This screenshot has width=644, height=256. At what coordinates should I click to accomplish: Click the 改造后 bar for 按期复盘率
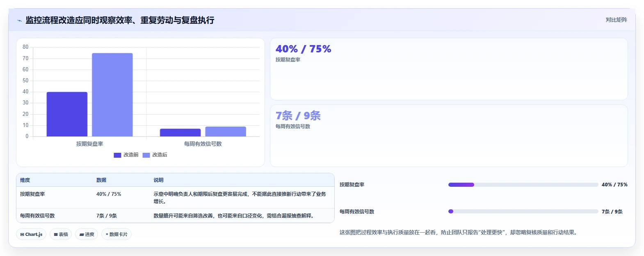(x=112, y=95)
